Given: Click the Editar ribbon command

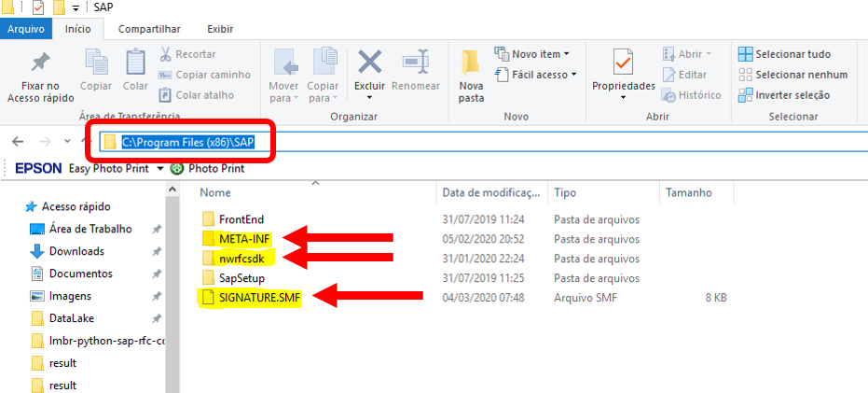Looking at the screenshot, I should point(684,75).
